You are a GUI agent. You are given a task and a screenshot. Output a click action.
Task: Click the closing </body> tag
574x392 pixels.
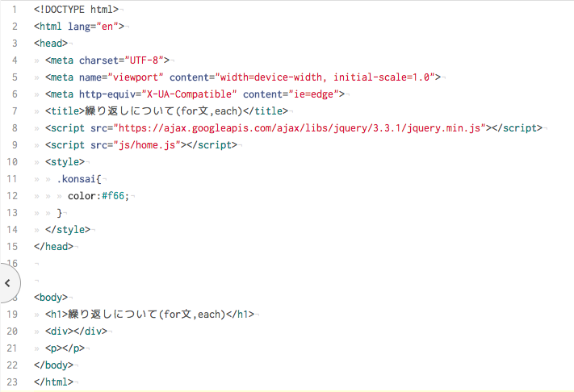point(53,365)
